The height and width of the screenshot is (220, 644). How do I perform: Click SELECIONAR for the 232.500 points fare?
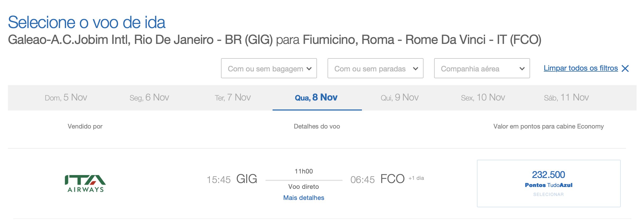[x=549, y=194]
